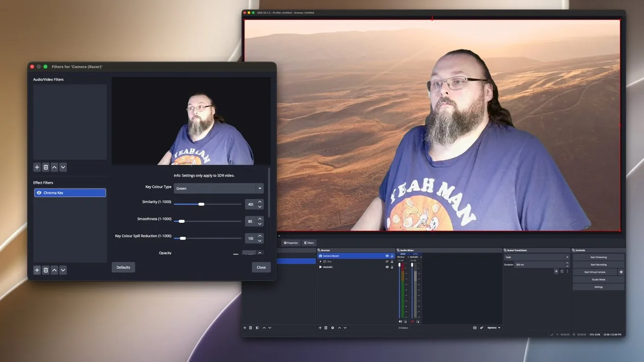This screenshot has height=362, width=644.
Task: Increase the Similarity value with up arrow
Action: (x=260, y=202)
